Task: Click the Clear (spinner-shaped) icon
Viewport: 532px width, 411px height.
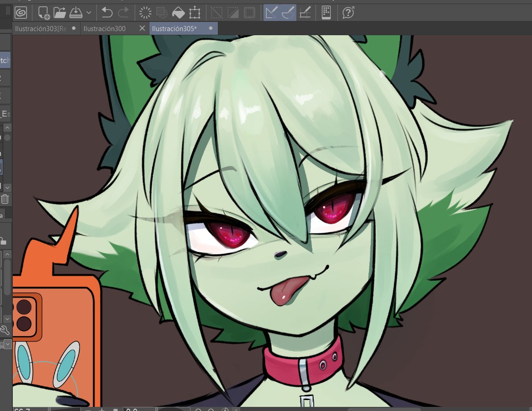Action: click(x=145, y=13)
